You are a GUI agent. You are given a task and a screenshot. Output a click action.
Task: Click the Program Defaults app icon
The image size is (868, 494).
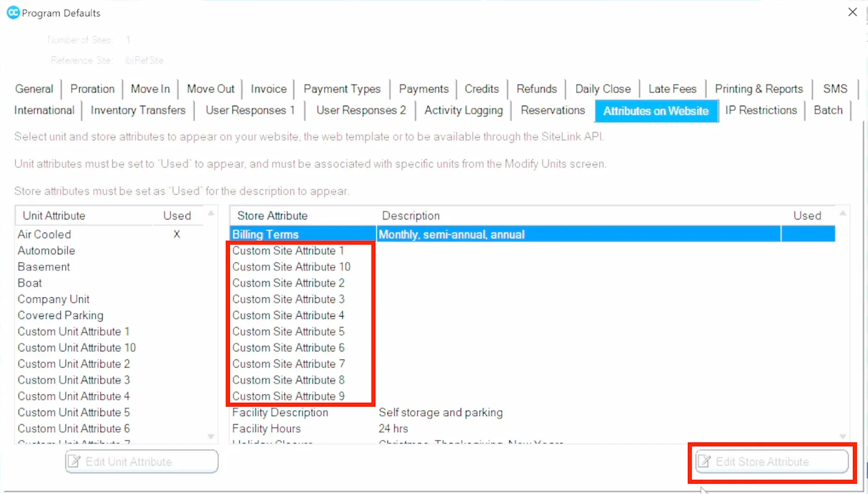13,12
